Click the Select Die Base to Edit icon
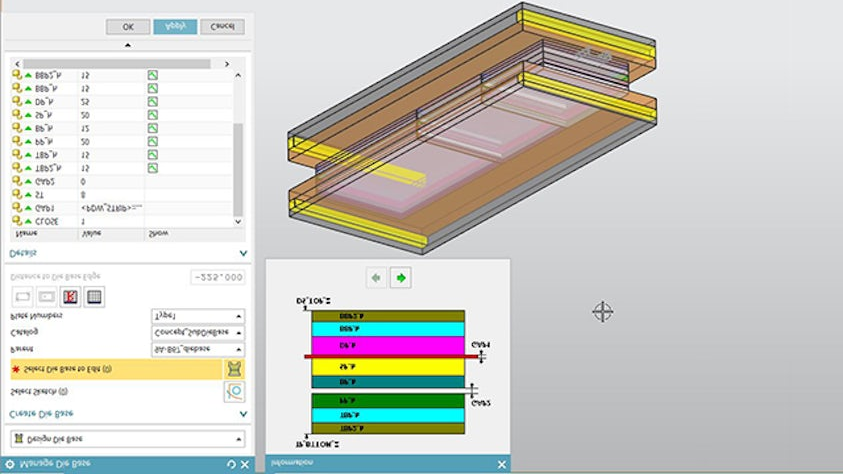Image resolution: width=843 pixels, height=474 pixels. click(235, 369)
